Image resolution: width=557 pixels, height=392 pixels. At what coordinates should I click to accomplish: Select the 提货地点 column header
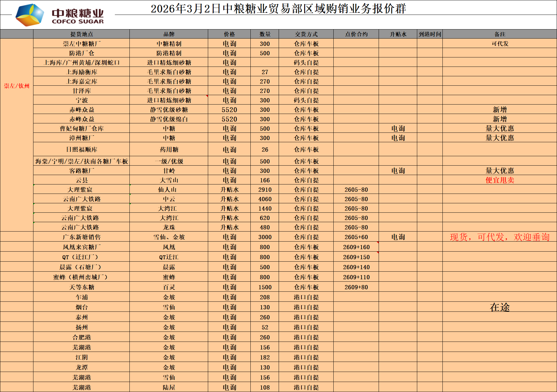pyautogui.click(x=81, y=34)
